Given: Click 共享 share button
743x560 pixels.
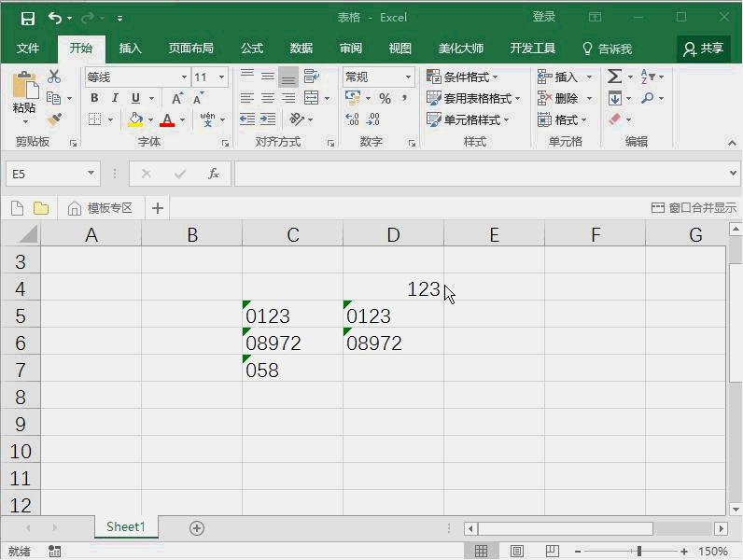Looking at the screenshot, I should coord(704,49).
